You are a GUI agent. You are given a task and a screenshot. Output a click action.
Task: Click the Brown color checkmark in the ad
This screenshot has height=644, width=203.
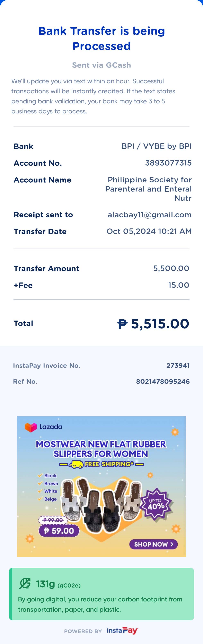point(40,484)
